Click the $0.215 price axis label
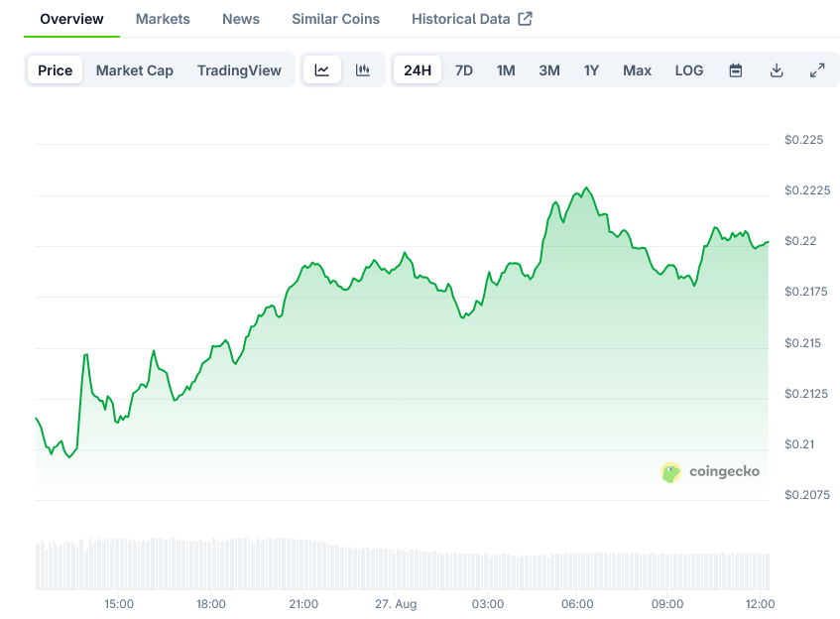Image resolution: width=840 pixels, height=619 pixels. point(802,343)
